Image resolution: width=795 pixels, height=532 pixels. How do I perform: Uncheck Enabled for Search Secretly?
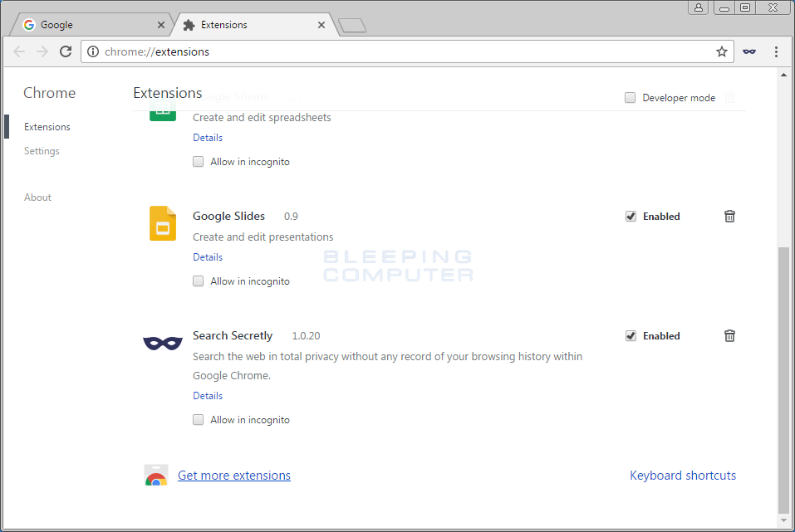click(x=631, y=336)
